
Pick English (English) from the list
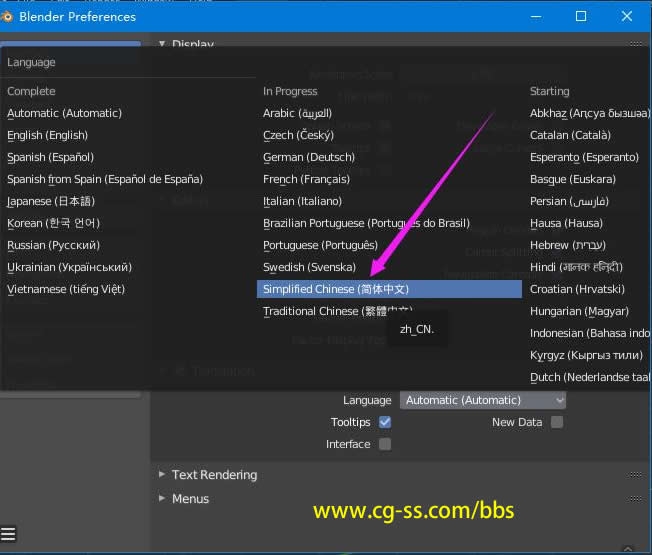(x=47, y=135)
